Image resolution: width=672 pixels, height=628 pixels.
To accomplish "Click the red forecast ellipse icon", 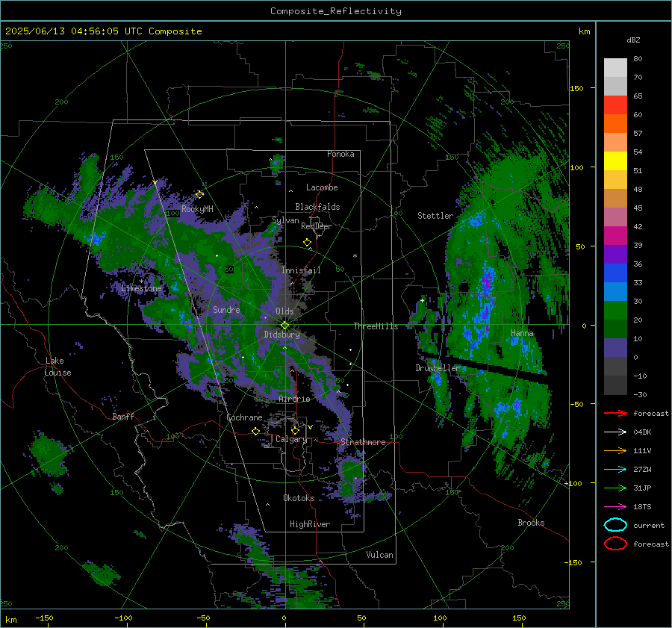I will click(x=615, y=544).
